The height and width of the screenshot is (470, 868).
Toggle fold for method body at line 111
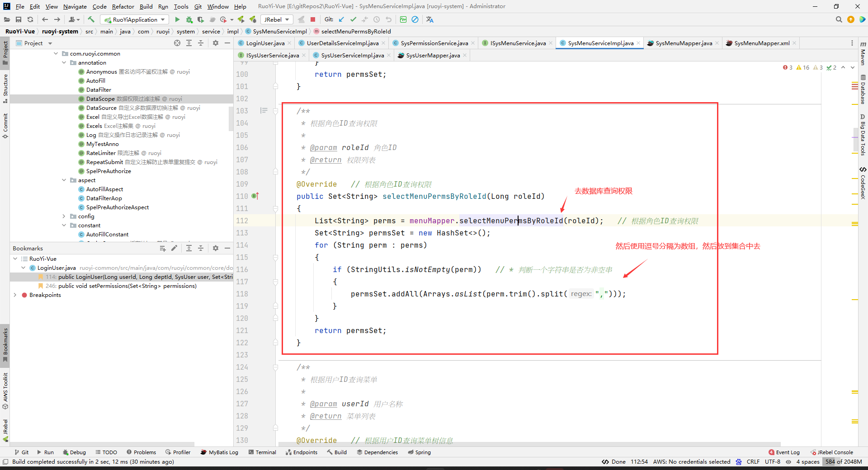click(x=275, y=208)
